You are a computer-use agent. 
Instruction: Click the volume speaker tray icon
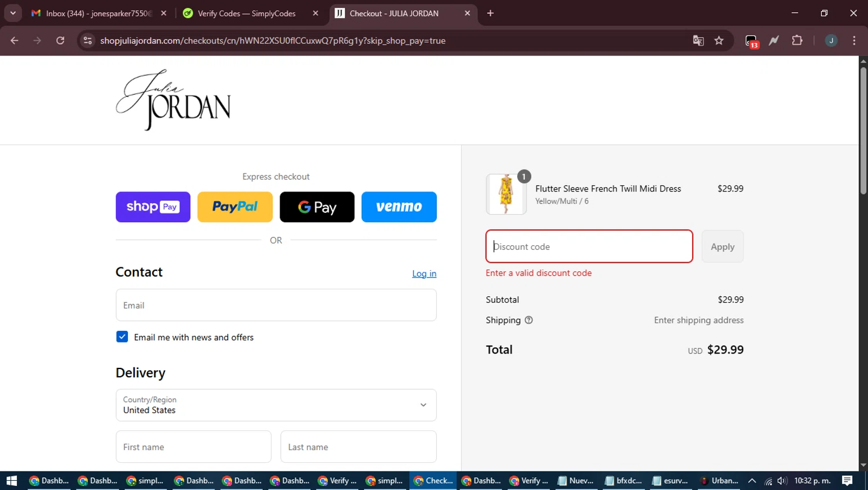tap(782, 481)
